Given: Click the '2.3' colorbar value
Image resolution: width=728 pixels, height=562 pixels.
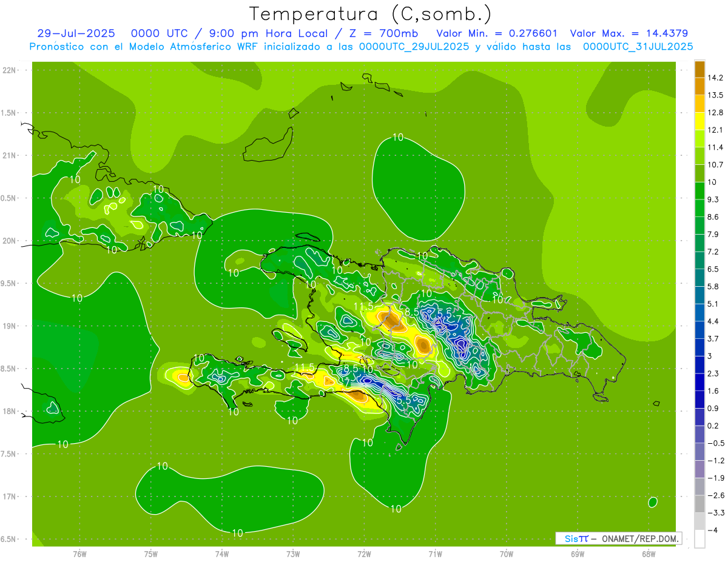Looking at the screenshot, I should click(713, 373).
